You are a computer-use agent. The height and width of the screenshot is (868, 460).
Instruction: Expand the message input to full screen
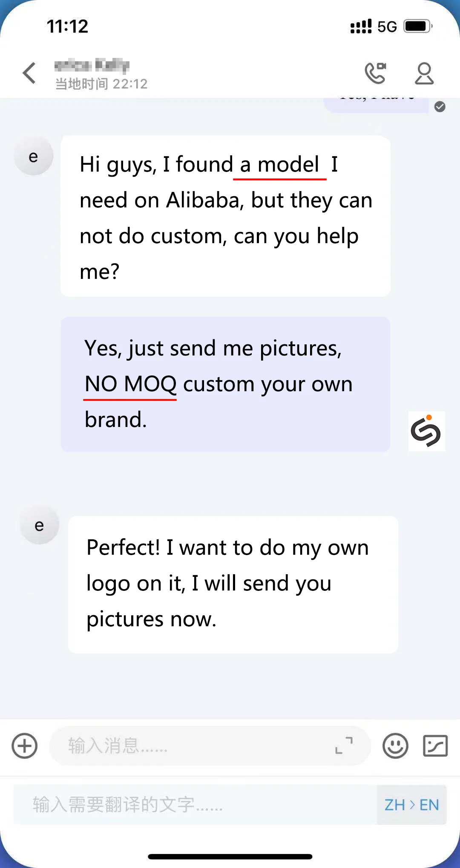(344, 745)
